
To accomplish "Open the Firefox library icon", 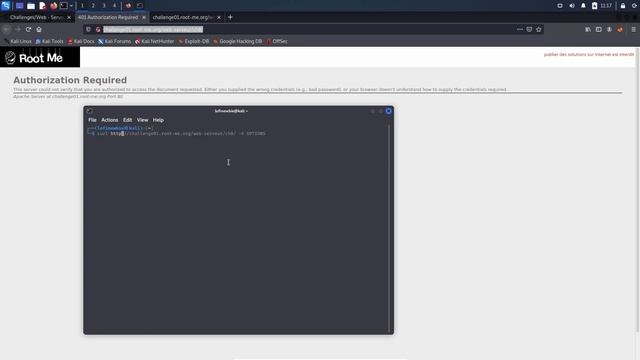I will tap(588, 29).
